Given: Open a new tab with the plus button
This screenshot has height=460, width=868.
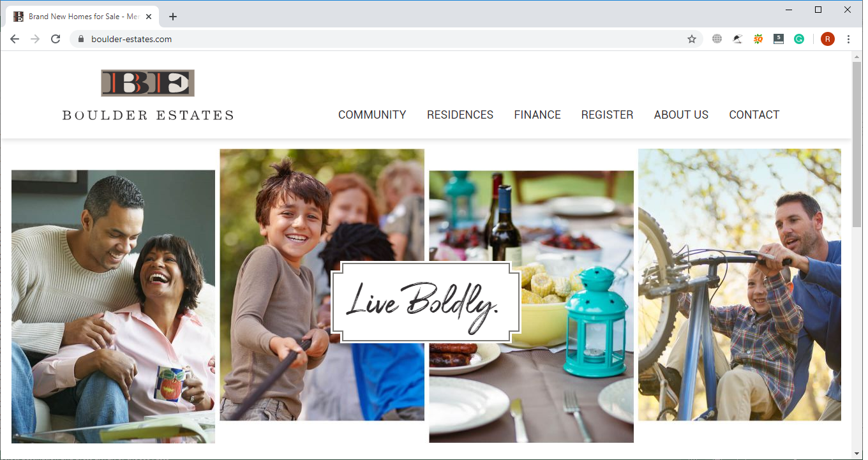Looking at the screenshot, I should pyautogui.click(x=173, y=17).
